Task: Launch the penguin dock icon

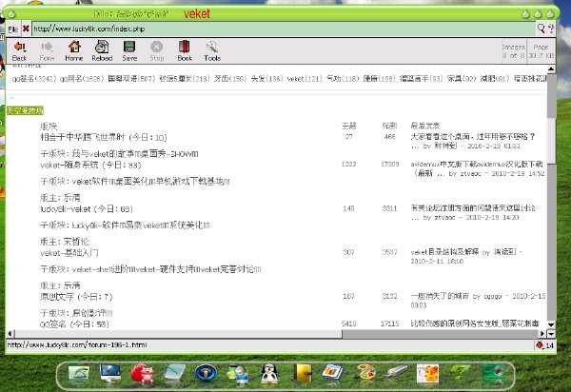Action: tap(269, 374)
